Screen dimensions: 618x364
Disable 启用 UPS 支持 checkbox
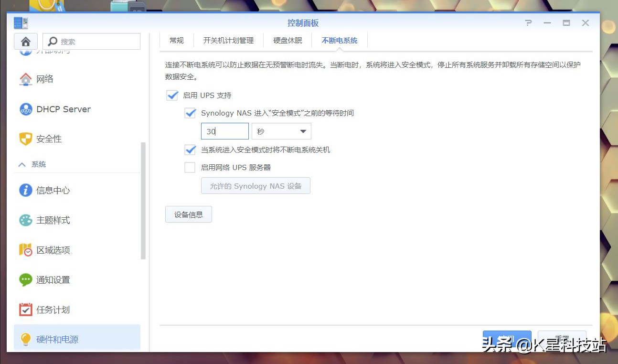click(172, 95)
